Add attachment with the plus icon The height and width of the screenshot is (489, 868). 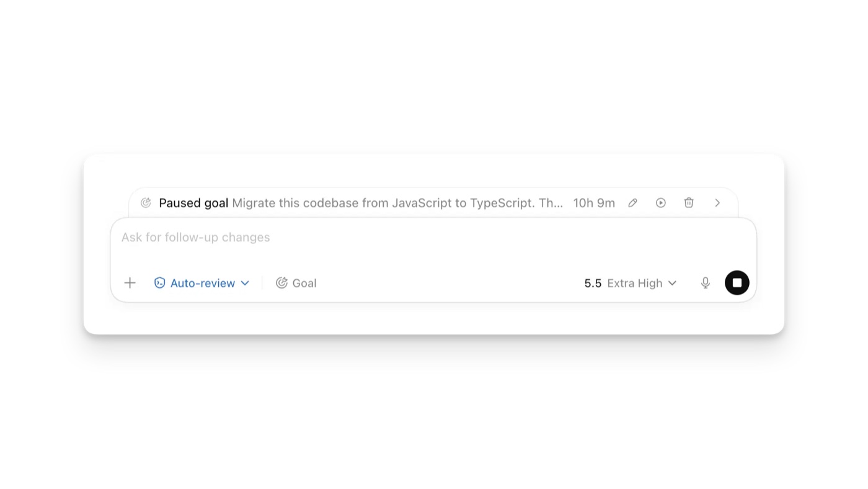click(x=130, y=283)
